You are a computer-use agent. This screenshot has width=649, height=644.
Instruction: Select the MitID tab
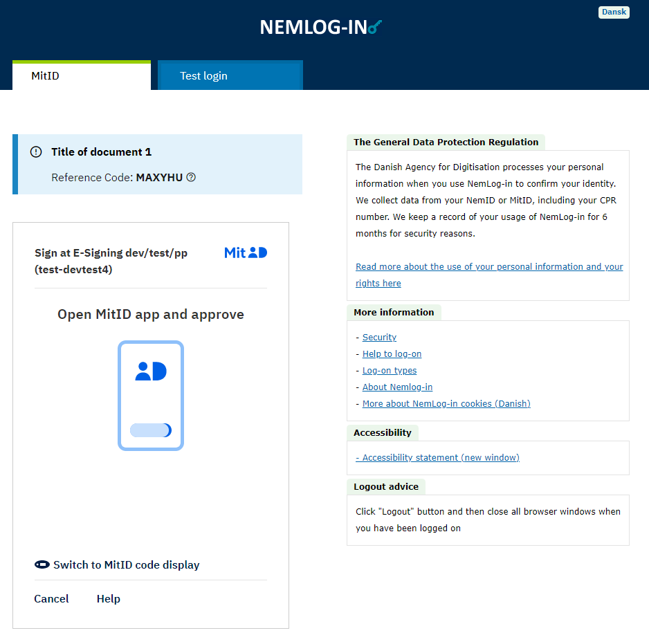(82, 75)
